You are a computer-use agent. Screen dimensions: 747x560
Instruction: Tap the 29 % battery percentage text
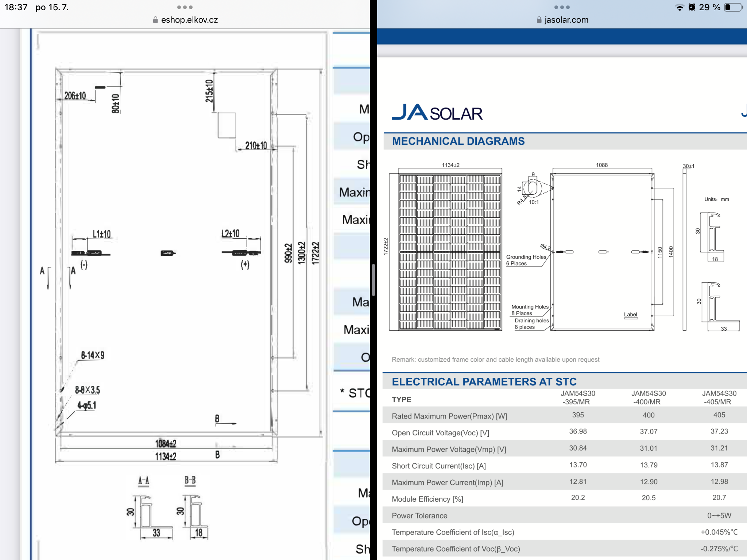pyautogui.click(x=709, y=7)
